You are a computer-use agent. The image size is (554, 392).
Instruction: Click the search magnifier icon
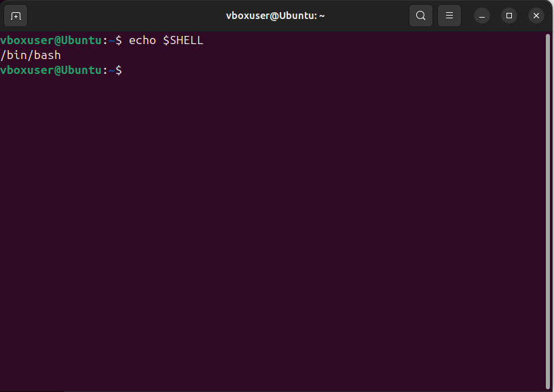click(421, 16)
